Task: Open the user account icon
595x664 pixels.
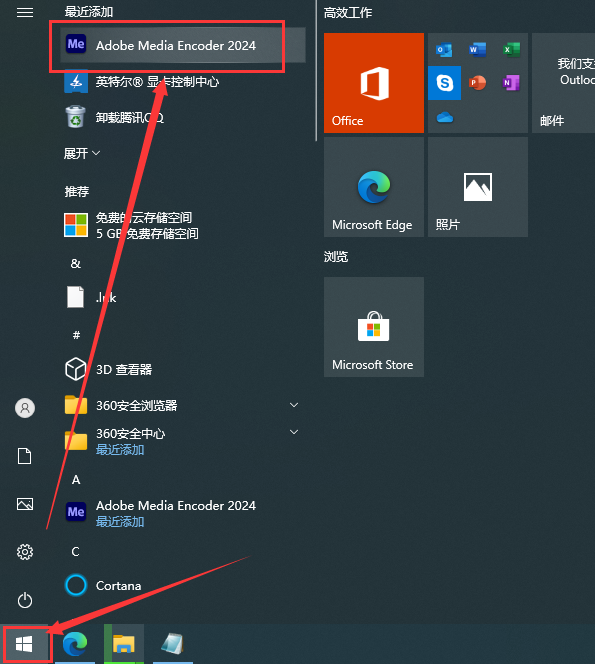Action: click(25, 408)
